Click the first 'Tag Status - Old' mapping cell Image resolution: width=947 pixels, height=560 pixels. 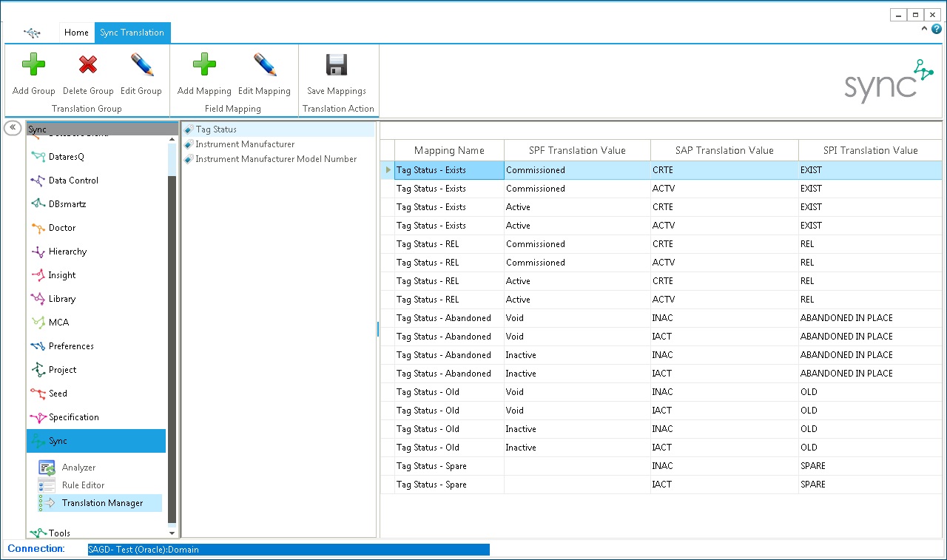tap(449, 392)
